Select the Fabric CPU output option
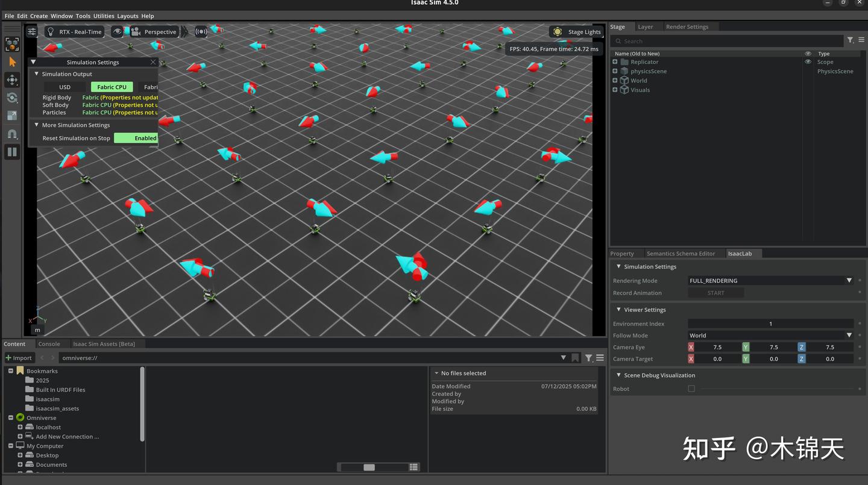 coord(112,87)
